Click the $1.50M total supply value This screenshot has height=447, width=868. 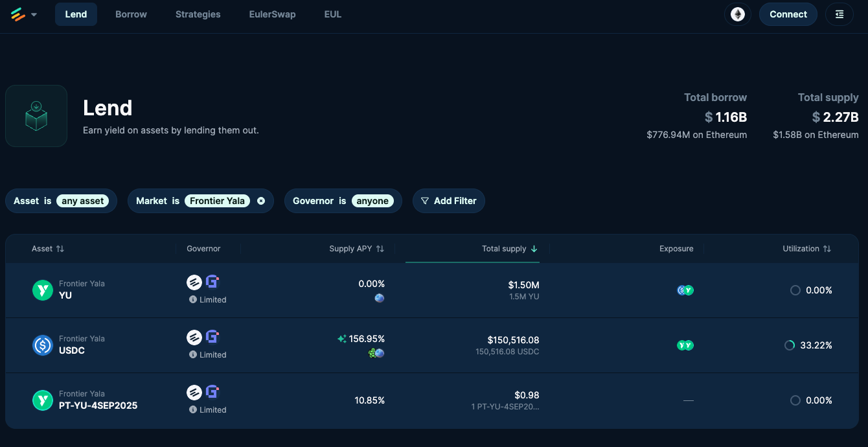[x=523, y=285]
